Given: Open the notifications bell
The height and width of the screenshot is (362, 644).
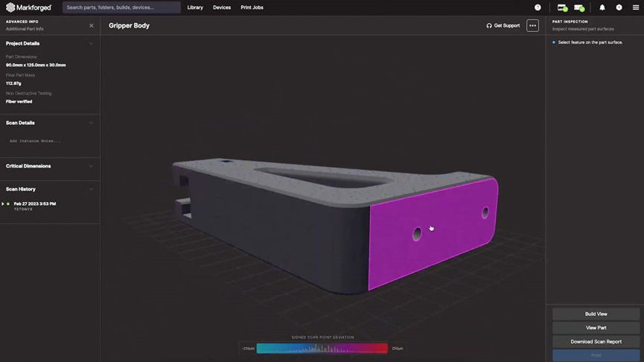Looking at the screenshot, I should (x=602, y=7).
